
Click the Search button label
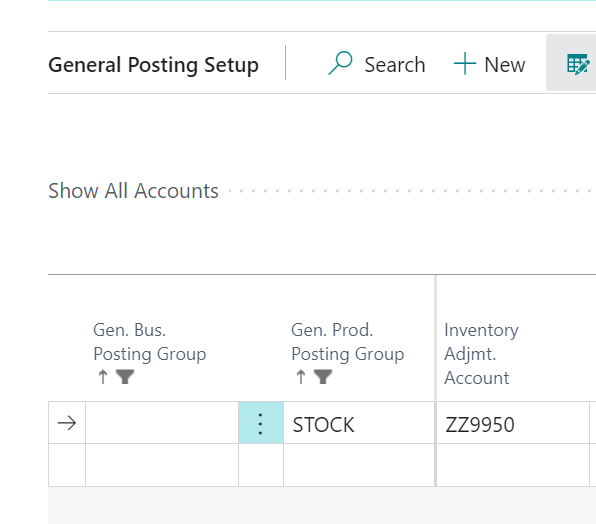coord(395,65)
